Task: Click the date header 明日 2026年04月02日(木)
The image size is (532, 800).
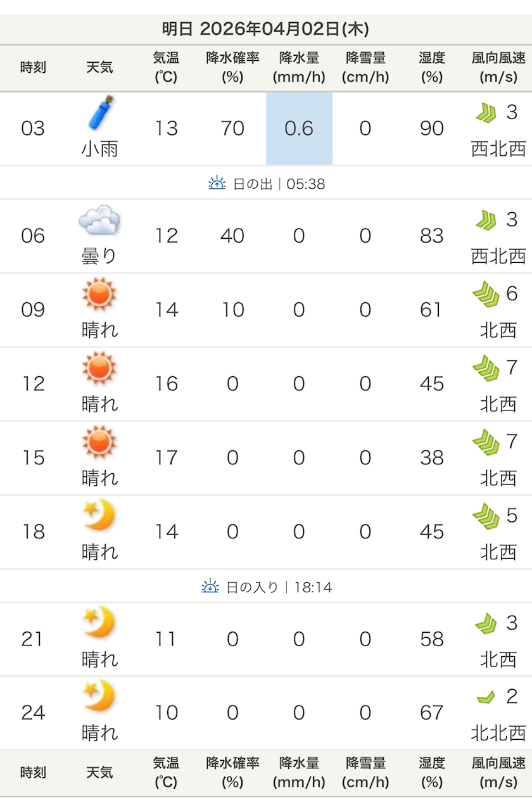Action: tap(266, 29)
